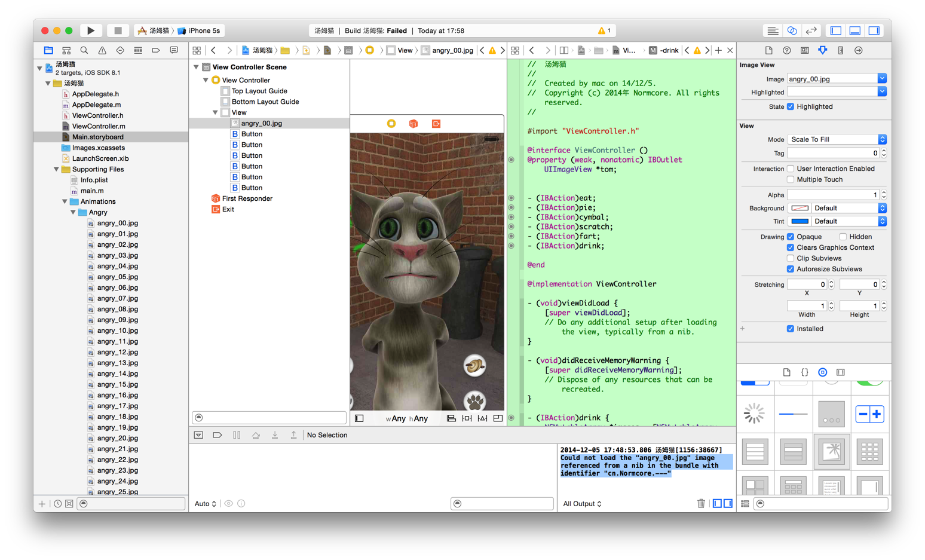Toggle the Debug area visibility
This screenshot has width=925, height=560.
(x=855, y=30)
